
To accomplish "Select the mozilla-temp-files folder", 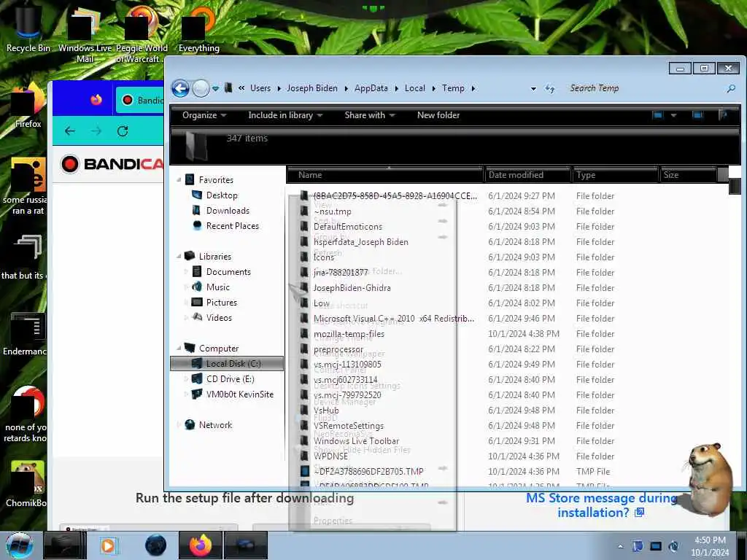I will coord(349,334).
